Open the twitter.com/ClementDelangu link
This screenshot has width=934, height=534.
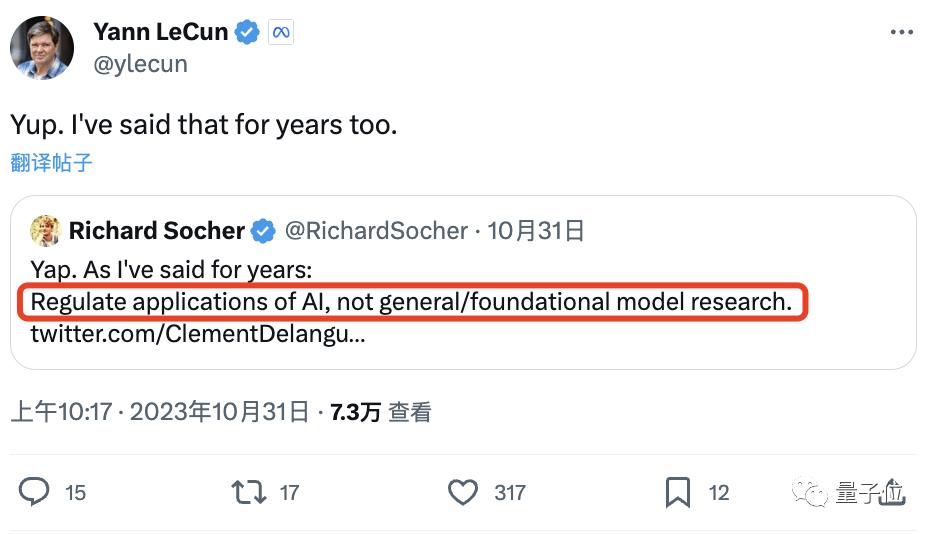click(198, 333)
